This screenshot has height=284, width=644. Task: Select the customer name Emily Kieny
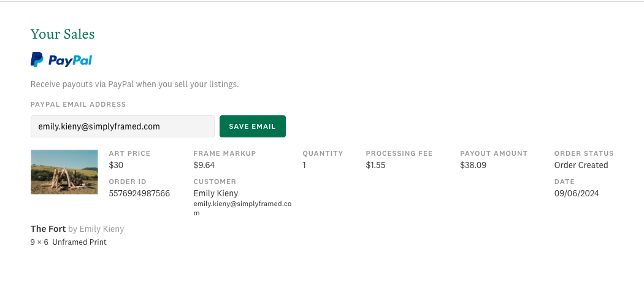[x=215, y=193]
